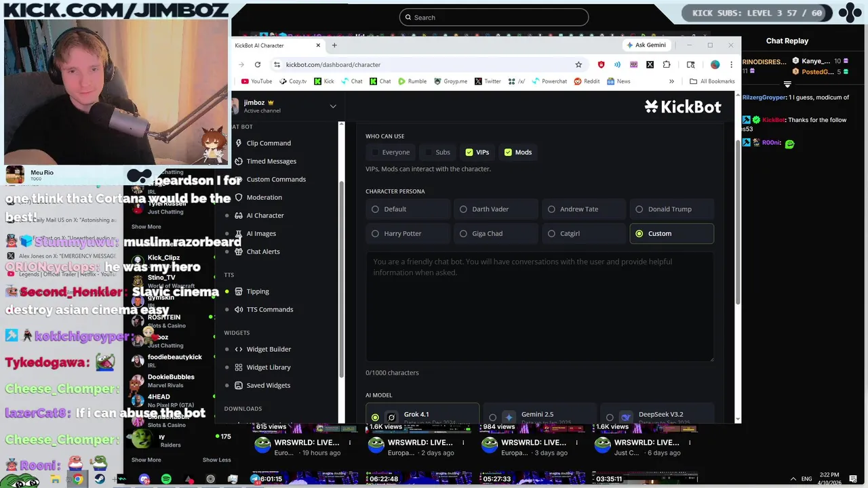The width and height of the screenshot is (868, 488).
Task: Open AI Images in the sidebar
Action: 261,233
